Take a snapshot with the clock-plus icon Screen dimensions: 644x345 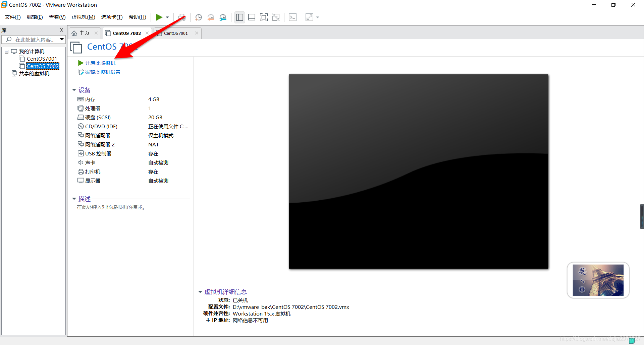[199, 17]
